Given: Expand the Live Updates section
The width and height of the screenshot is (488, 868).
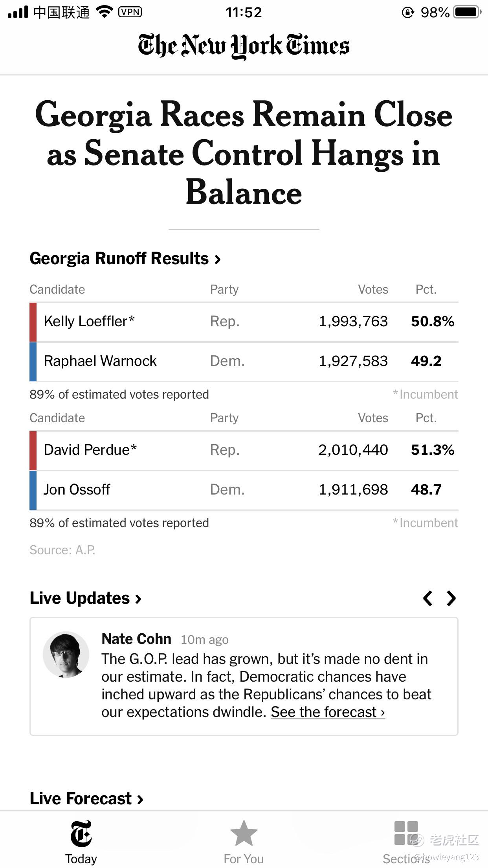Looking at the screenshot, I should pyautogui.click(x=85, y=598).
